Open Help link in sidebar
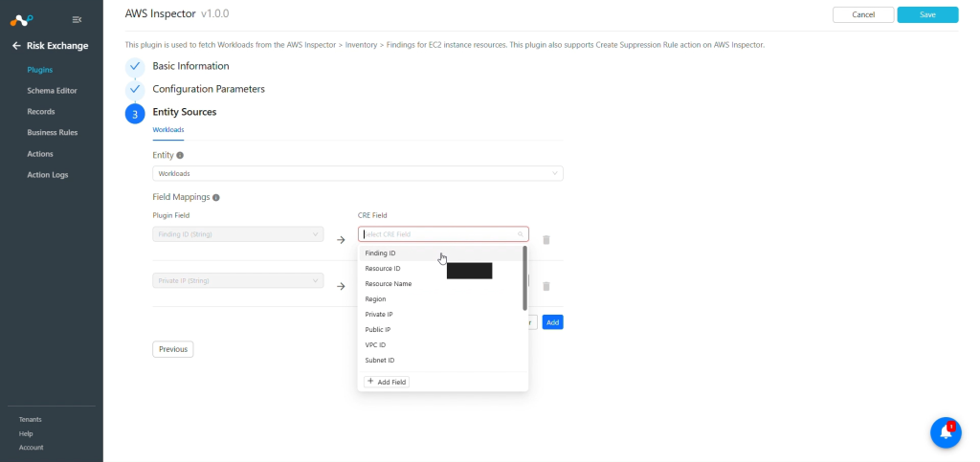The height and width of the screenshot is (462, 980). (x=26, y=434)
